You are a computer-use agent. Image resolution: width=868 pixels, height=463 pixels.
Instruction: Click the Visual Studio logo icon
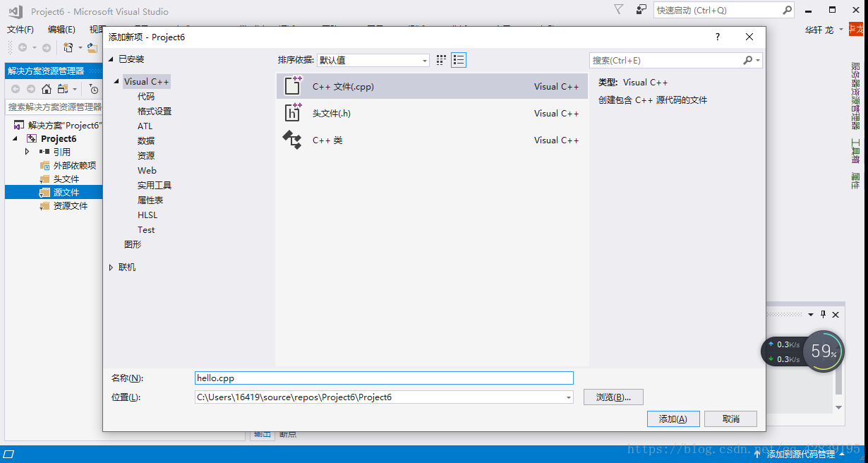[x=16, y=11]
